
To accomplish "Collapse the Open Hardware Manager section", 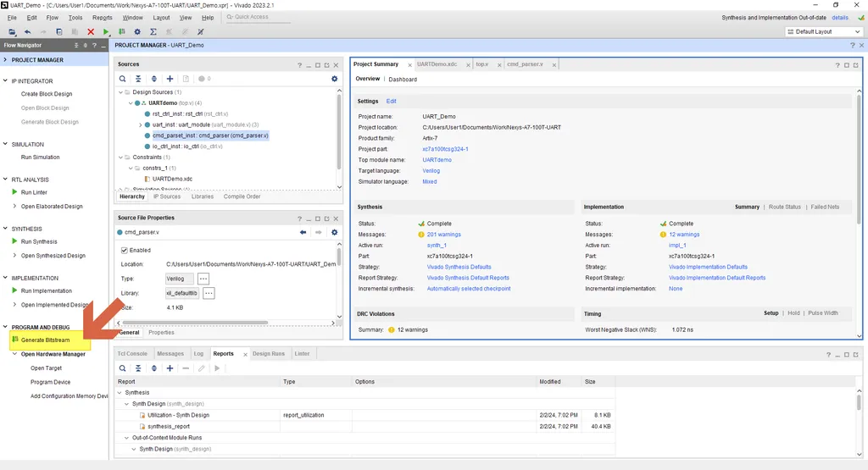I will point(15,355).
